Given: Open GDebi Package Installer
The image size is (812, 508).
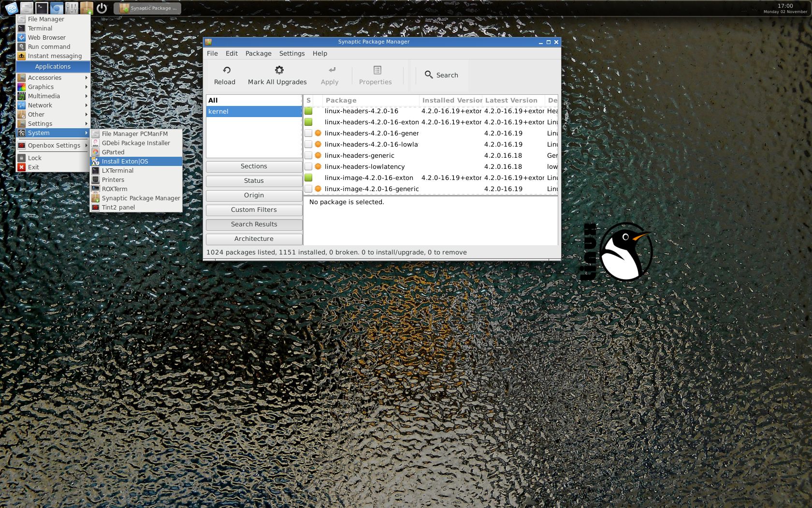Looking at the screenshot, I should pyautogui.click(x=136, y=143).
